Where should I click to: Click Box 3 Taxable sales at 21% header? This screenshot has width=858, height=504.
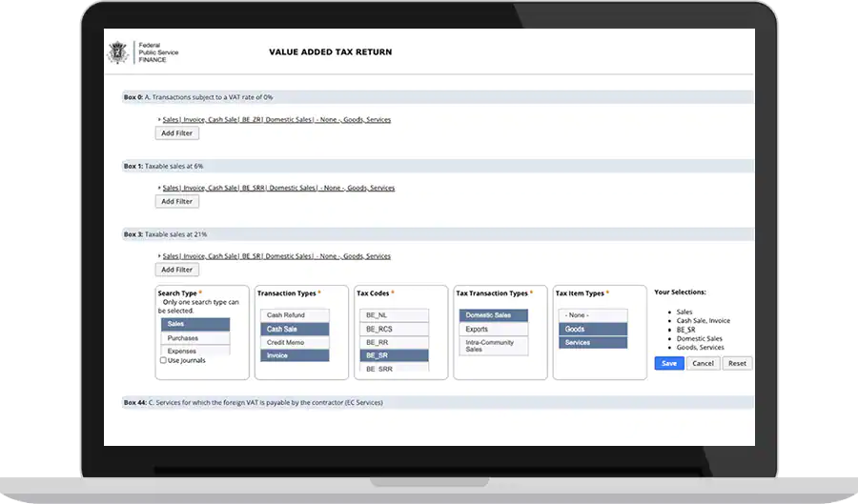pos(438,234)
